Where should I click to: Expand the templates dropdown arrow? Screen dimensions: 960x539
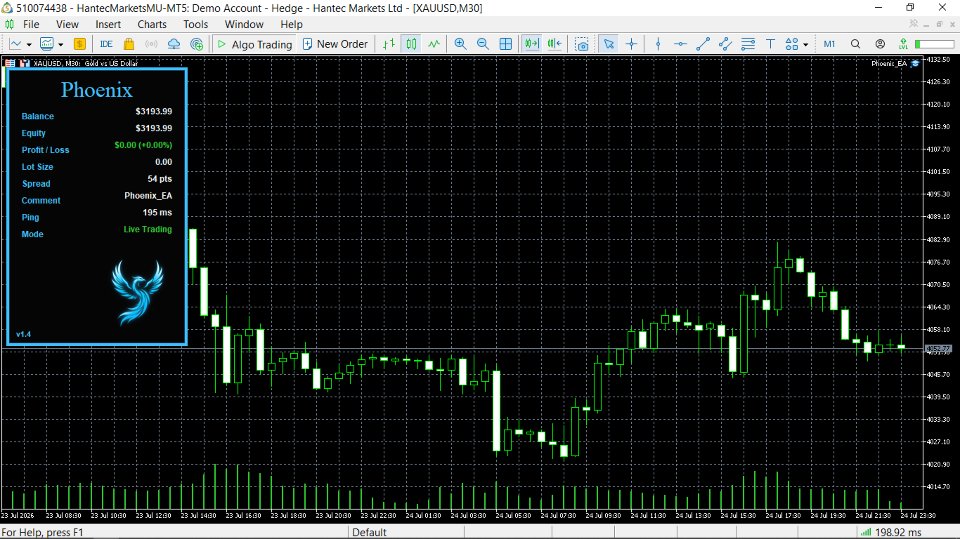61,45
